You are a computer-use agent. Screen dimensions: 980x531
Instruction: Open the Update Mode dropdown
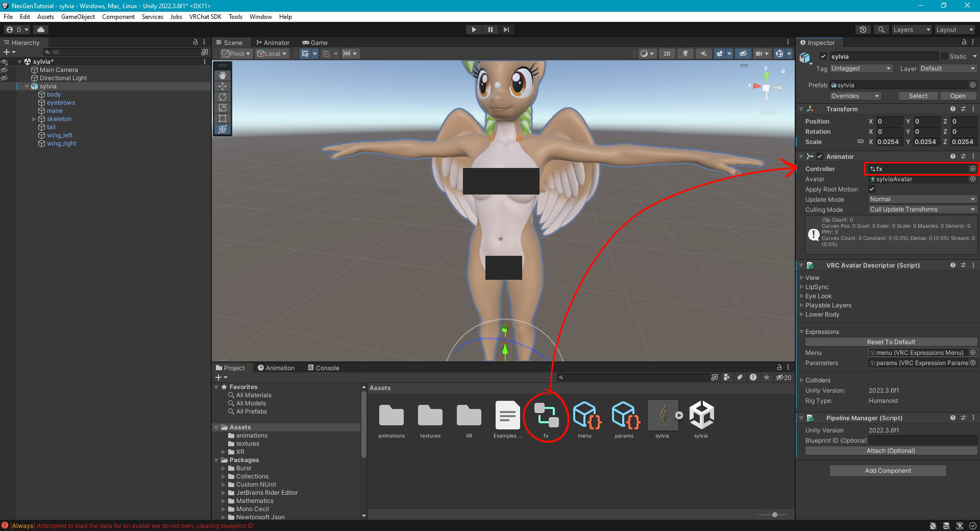coord(922,200)
